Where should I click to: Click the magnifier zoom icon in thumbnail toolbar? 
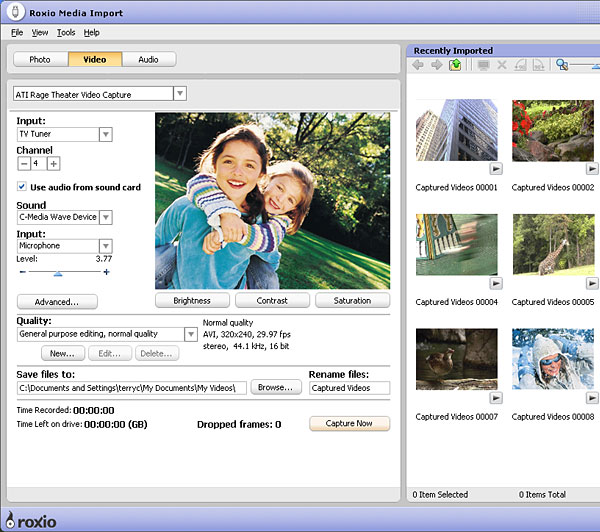coord(563,65)
